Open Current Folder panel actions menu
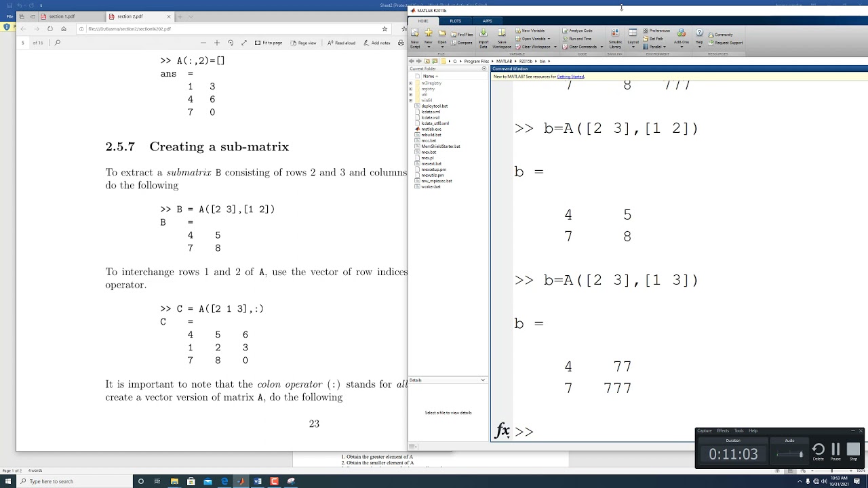 click(x=484, y=68)
